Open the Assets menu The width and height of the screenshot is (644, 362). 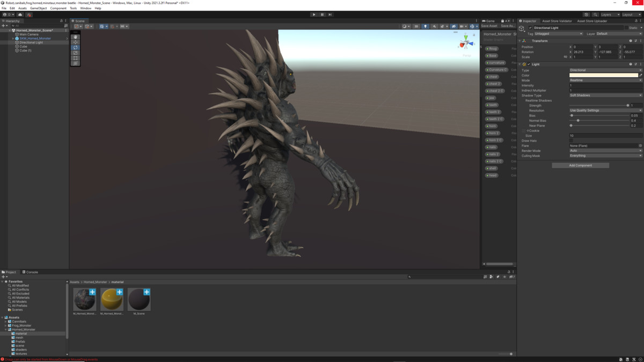(22, 9)
